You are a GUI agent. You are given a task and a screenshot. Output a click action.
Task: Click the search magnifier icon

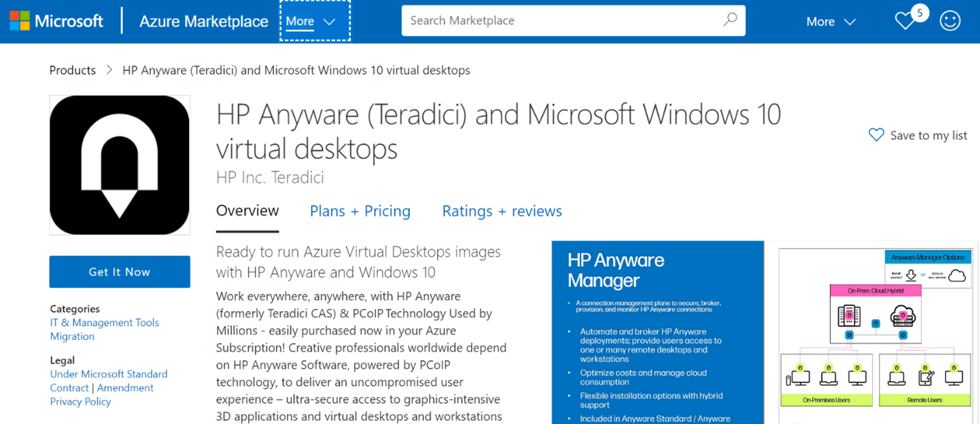coord(728,21)
